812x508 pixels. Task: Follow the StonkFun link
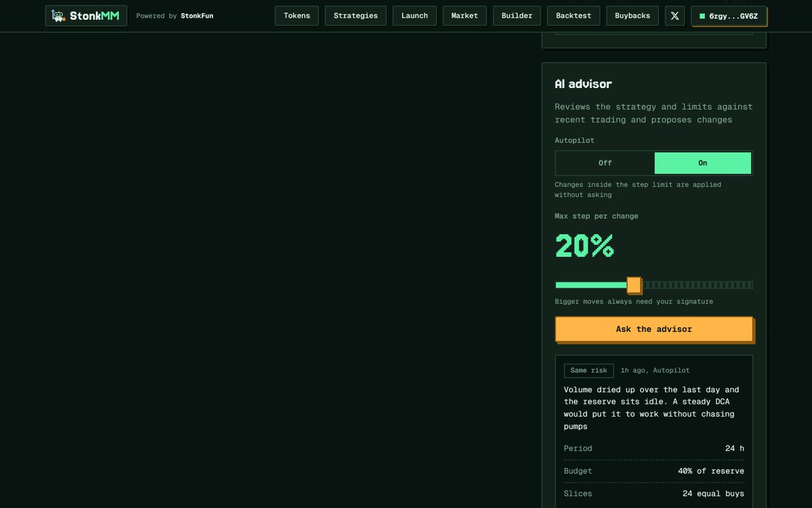197,16
